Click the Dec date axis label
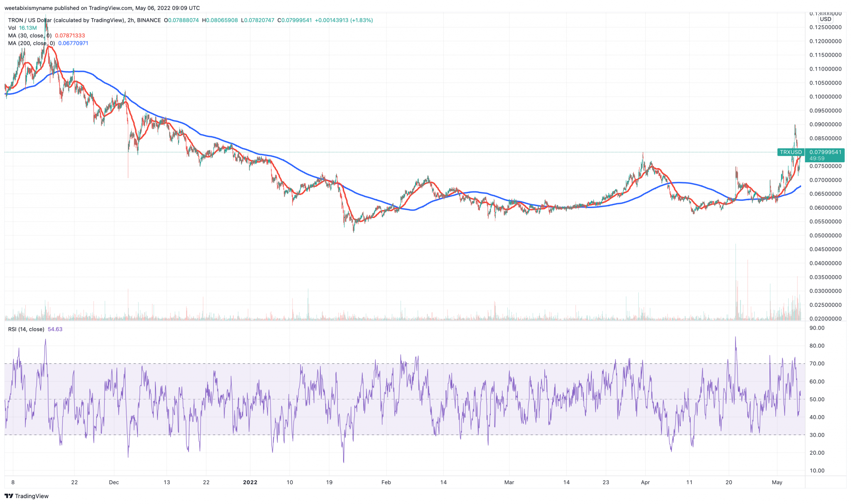This screenshot has width=851, height=504. (x=114, y=482)
